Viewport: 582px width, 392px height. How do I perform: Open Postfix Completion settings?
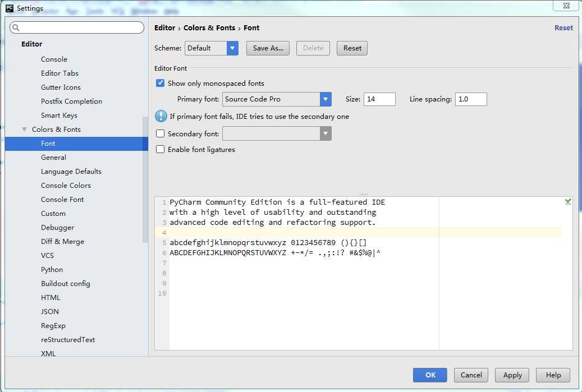72,102
